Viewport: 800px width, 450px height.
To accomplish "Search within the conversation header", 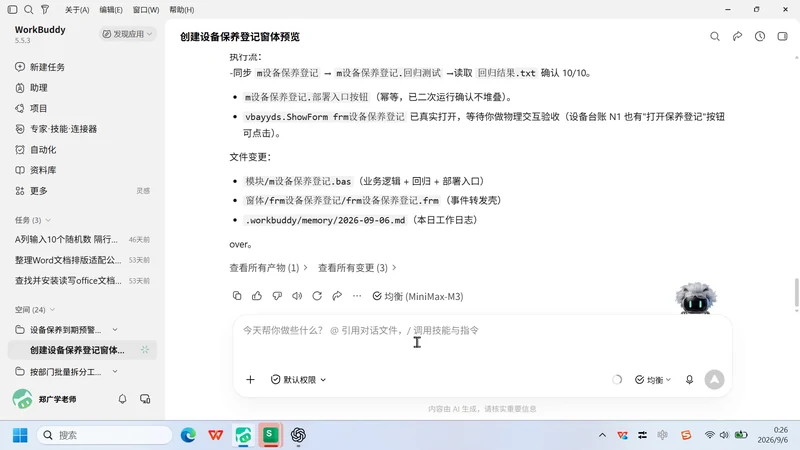I will [715, 36].
